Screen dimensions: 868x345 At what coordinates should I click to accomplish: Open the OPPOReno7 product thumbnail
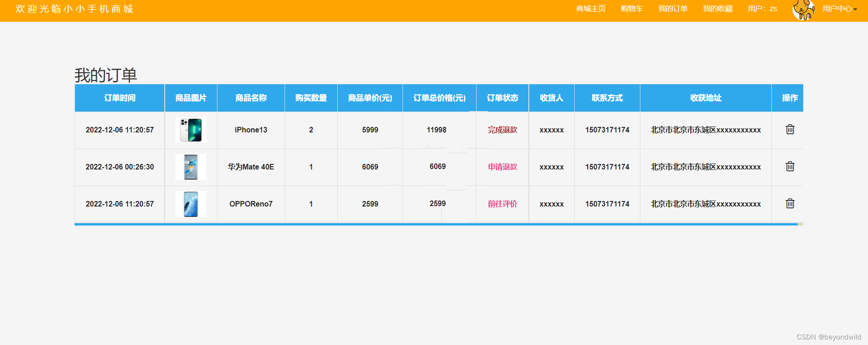(x=191, y=204)
